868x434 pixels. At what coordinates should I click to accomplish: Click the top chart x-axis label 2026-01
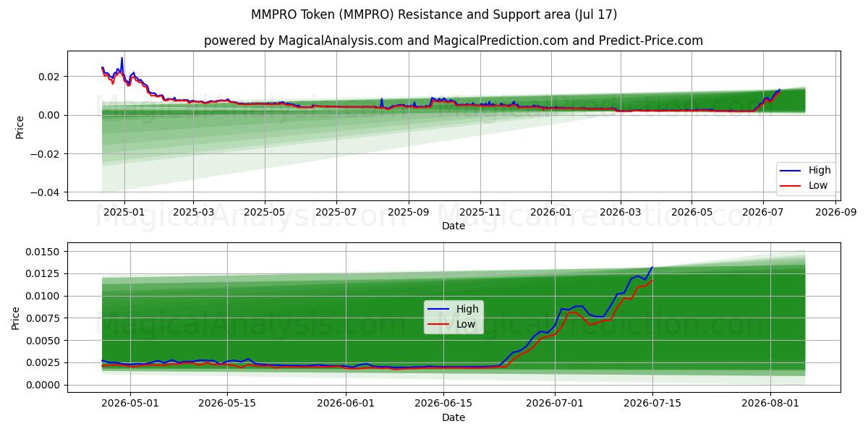point(550,213)
